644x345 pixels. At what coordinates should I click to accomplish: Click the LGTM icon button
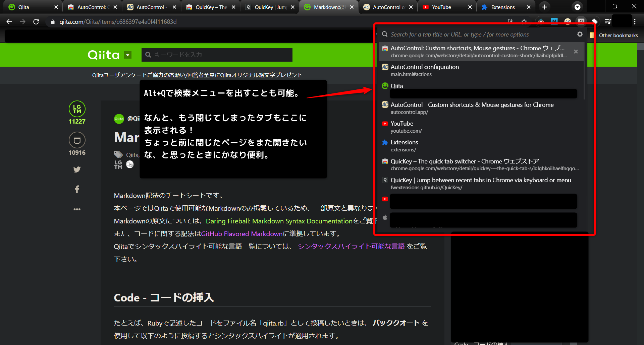(77, 109)
